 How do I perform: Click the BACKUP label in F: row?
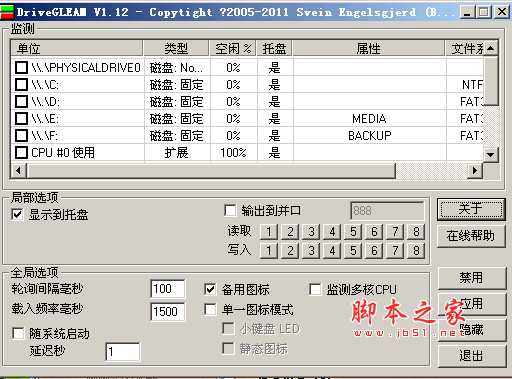[x=370, y=136]
